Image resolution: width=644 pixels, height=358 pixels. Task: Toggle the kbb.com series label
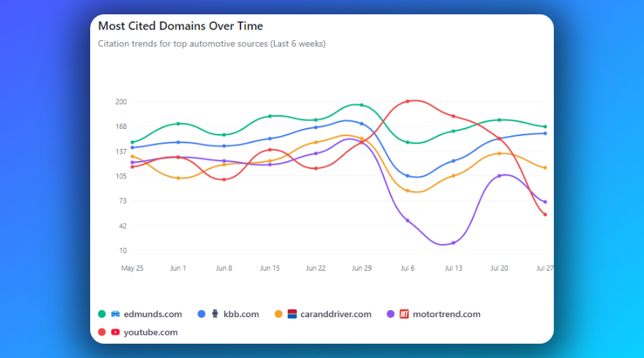point(241,314)
